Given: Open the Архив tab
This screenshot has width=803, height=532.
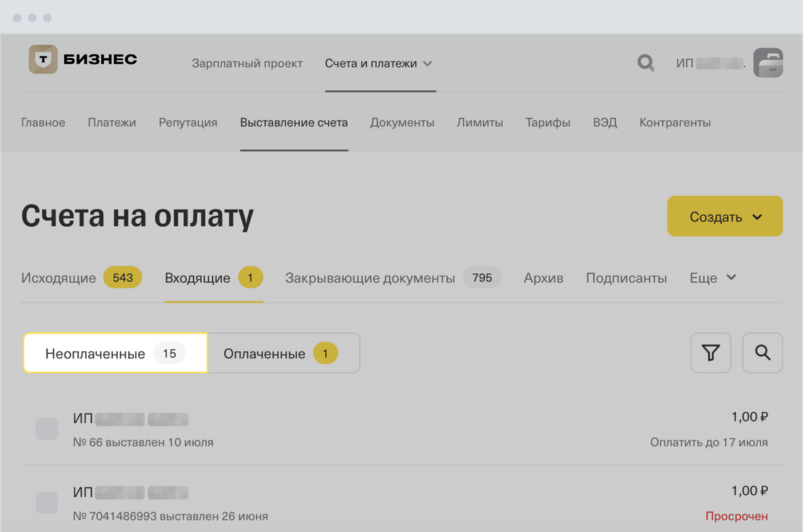Looking at the screenshot, I should (x=543, y=278).
